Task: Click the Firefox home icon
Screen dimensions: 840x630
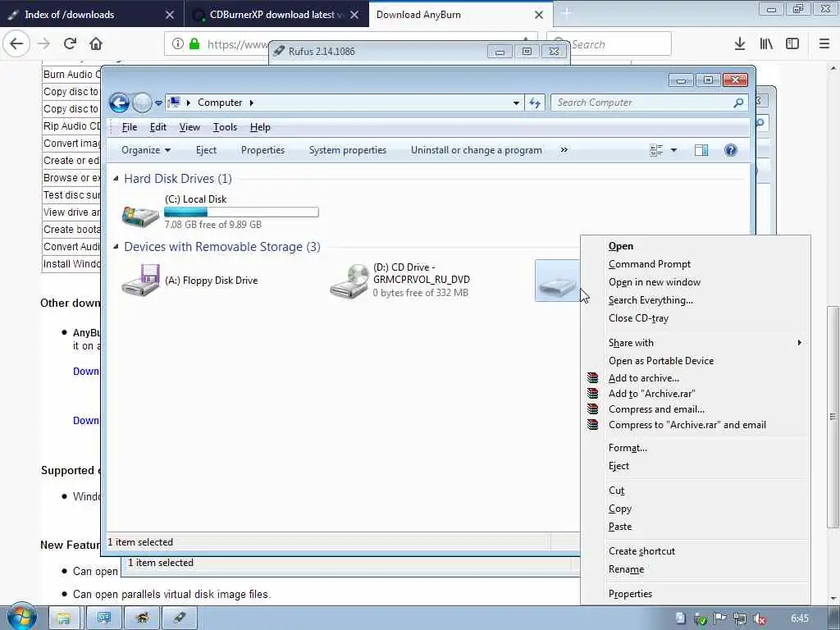Action: pyautogui.click(x=96, y=44)
